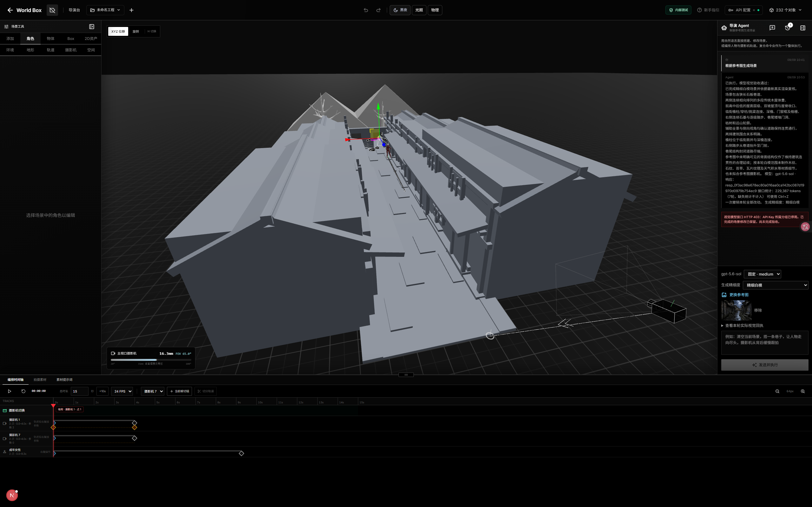Open the 精细白模 生成精细度 dropdown
This screenshot has width=812, height=507.
[776, 285]
